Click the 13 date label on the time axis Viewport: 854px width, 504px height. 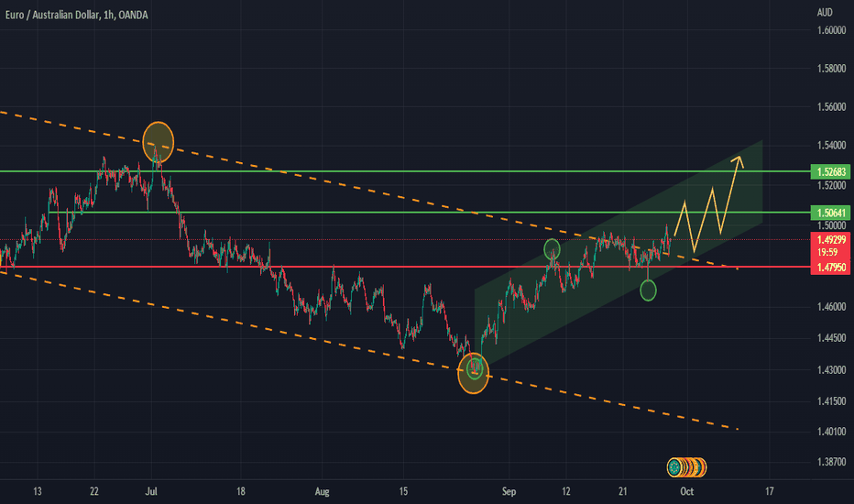pyautogui.click(x=37, y=491)
